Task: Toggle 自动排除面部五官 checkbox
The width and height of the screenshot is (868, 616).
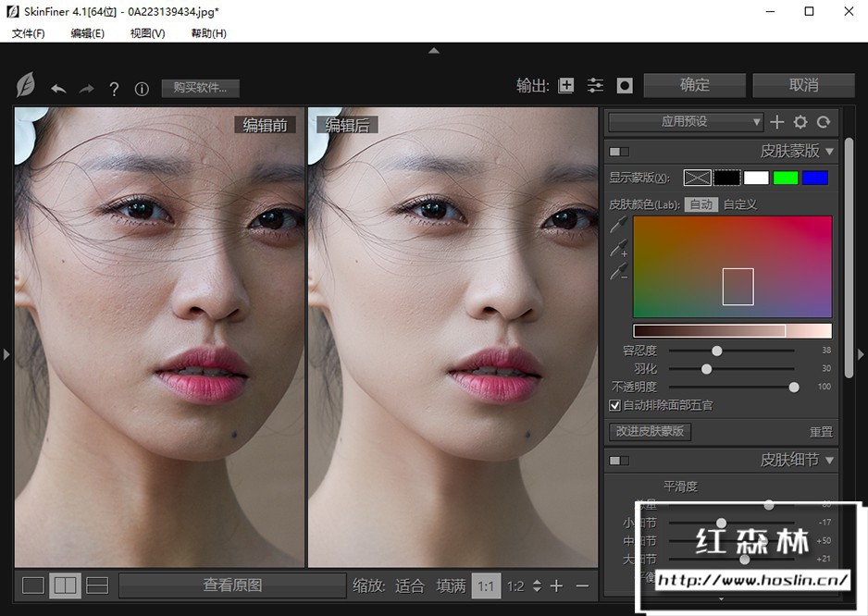Action: (614, 405)
